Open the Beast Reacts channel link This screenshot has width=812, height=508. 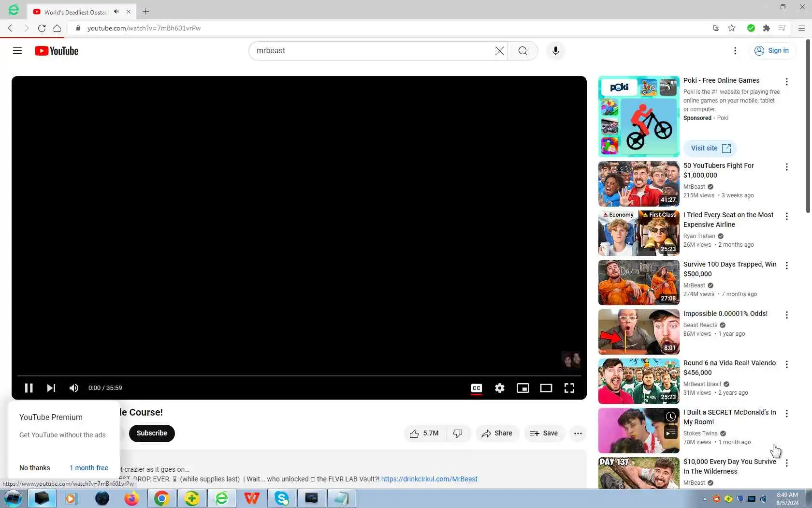pos(700,325)
